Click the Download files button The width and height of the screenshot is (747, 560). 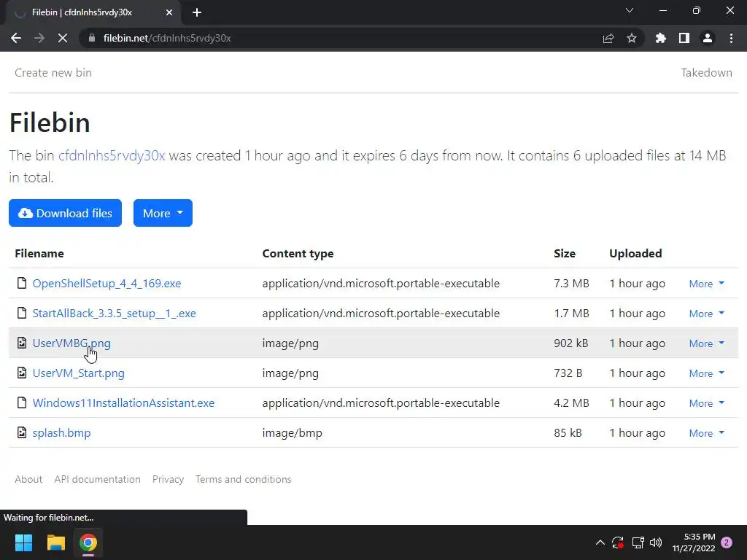click(x=65, y=213)
